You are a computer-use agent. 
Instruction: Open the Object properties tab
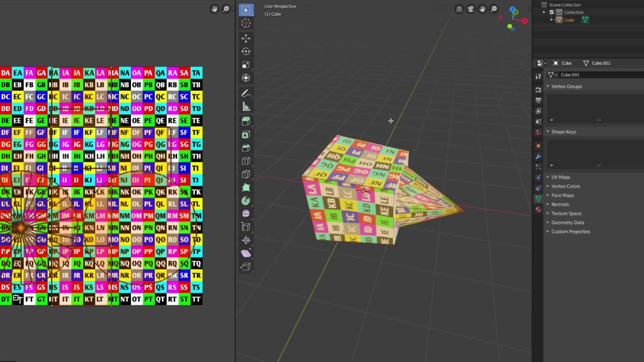click(538, 146)
